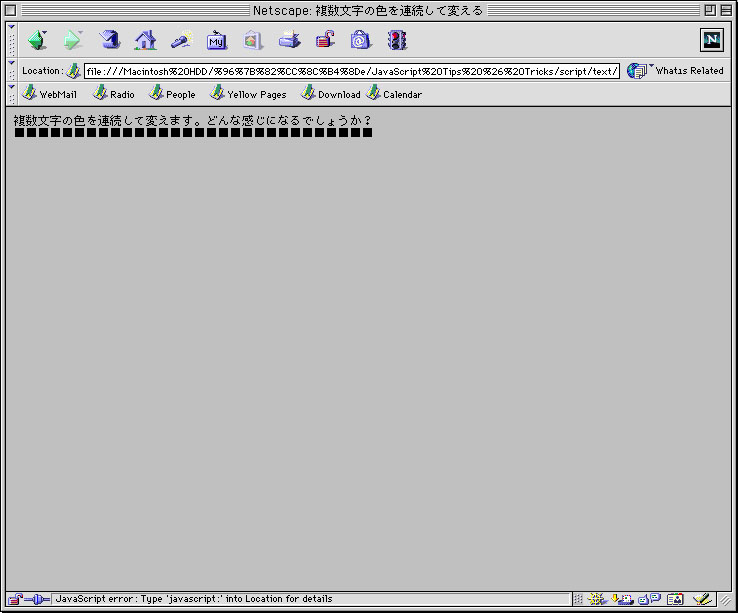Print the page with the printer icon
Viewport: 738px width, 613px height.
pyautogui.click(x=289, y=40)
